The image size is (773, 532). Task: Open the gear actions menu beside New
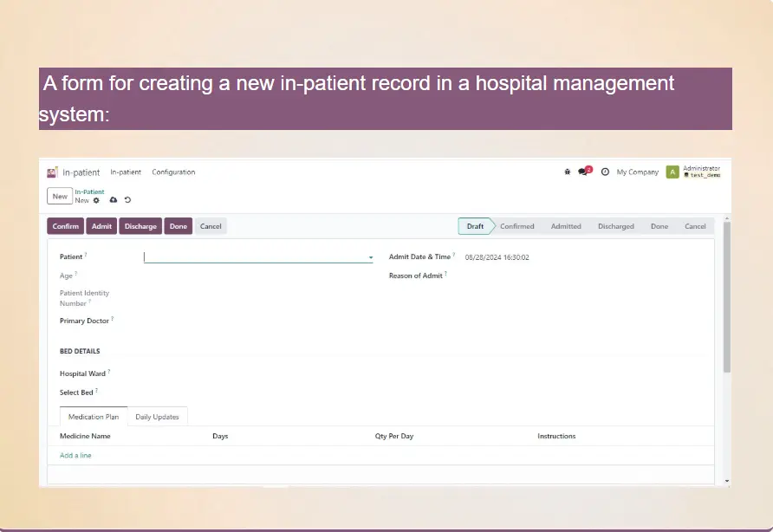coord(97,200)
